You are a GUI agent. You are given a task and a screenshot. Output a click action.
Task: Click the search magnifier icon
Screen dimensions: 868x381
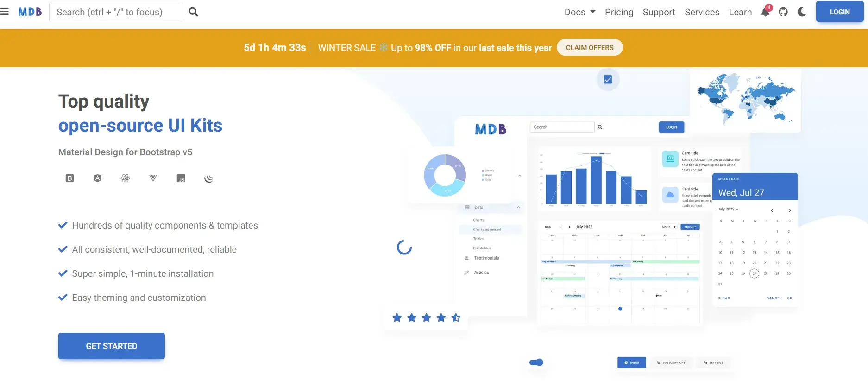pos(194,12)
